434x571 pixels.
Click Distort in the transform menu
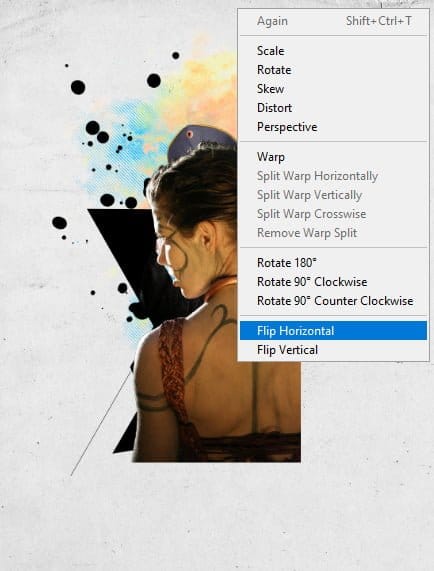[x=333, y=108]
